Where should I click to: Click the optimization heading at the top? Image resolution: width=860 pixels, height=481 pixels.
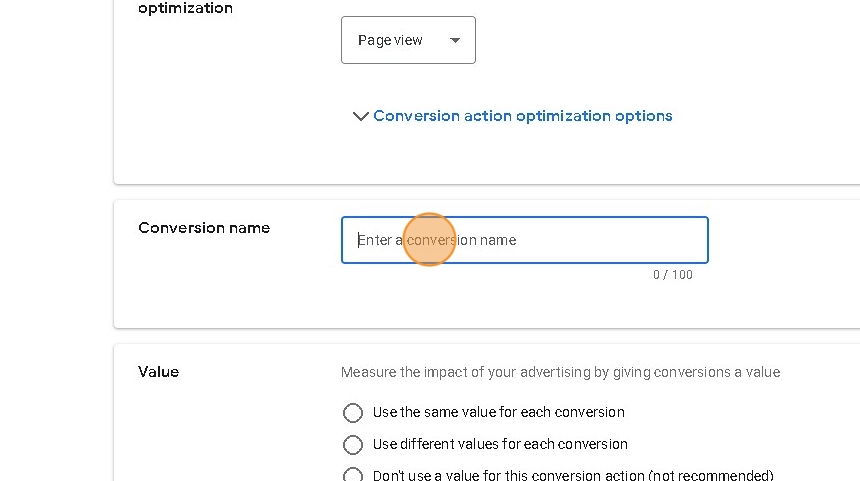click(x=185, y=8)
